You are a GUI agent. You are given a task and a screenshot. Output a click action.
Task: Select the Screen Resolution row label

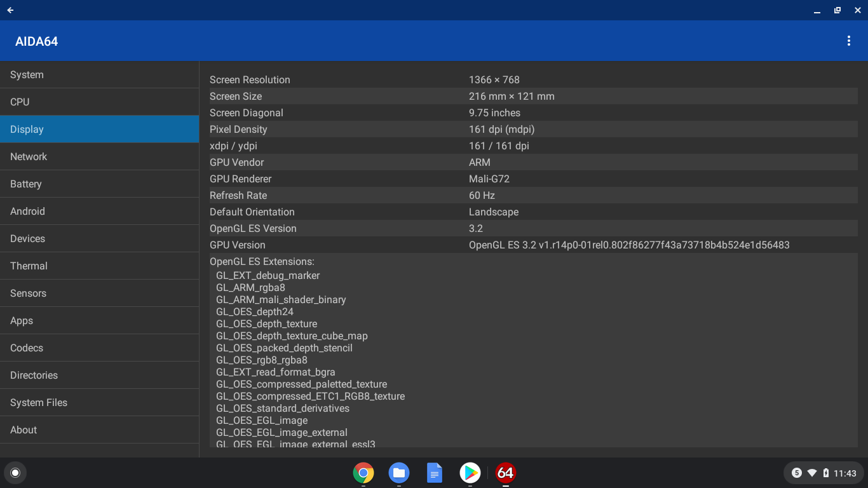click(250, 79)
